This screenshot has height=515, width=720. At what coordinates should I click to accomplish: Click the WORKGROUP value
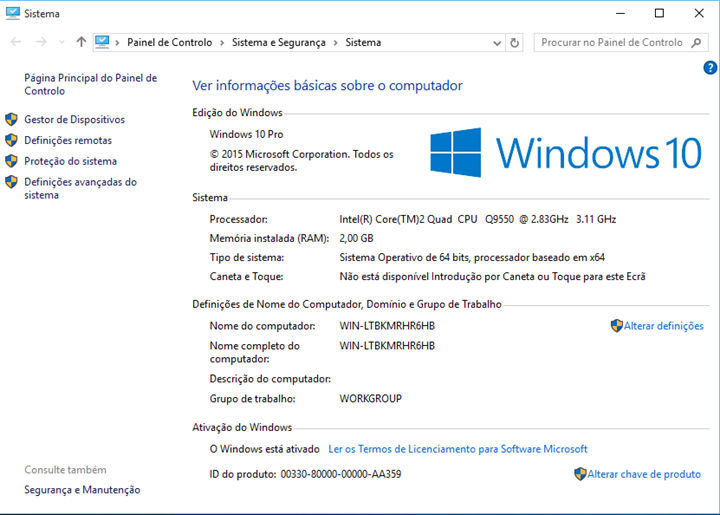pos(371,399)
